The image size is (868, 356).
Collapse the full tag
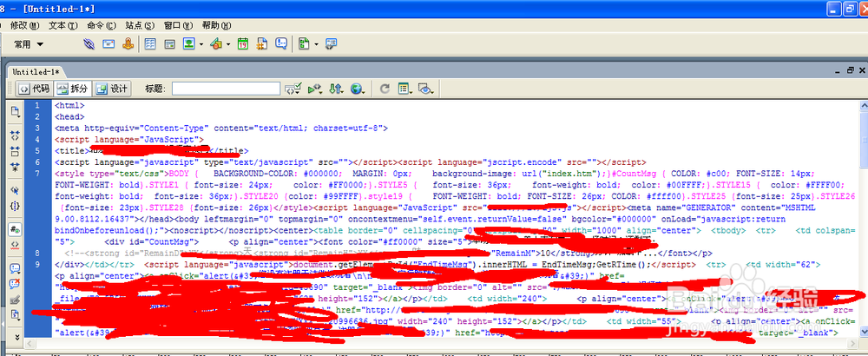pyautogui.click(x=15, y=135)
